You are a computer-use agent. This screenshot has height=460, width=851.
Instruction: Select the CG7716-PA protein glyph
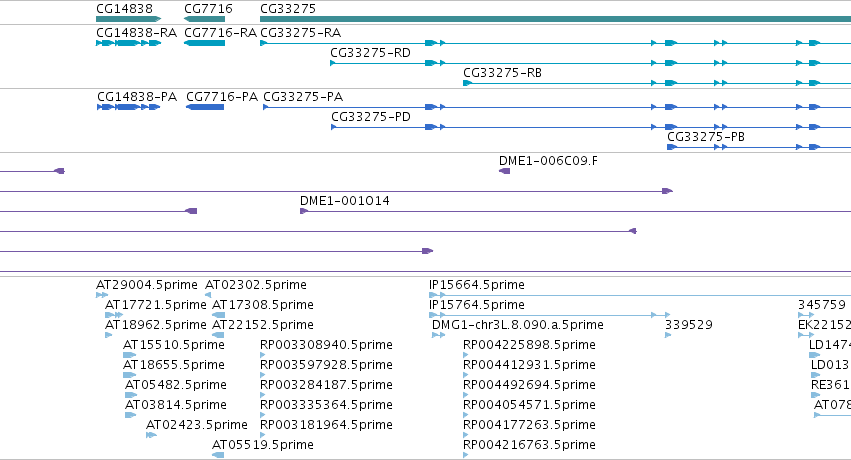[x=205, y=107]
